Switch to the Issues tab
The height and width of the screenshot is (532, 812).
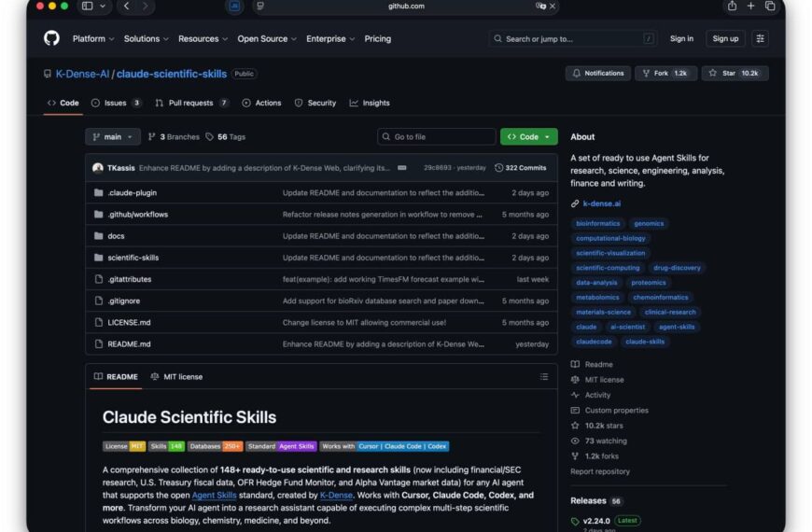(116, 103)
